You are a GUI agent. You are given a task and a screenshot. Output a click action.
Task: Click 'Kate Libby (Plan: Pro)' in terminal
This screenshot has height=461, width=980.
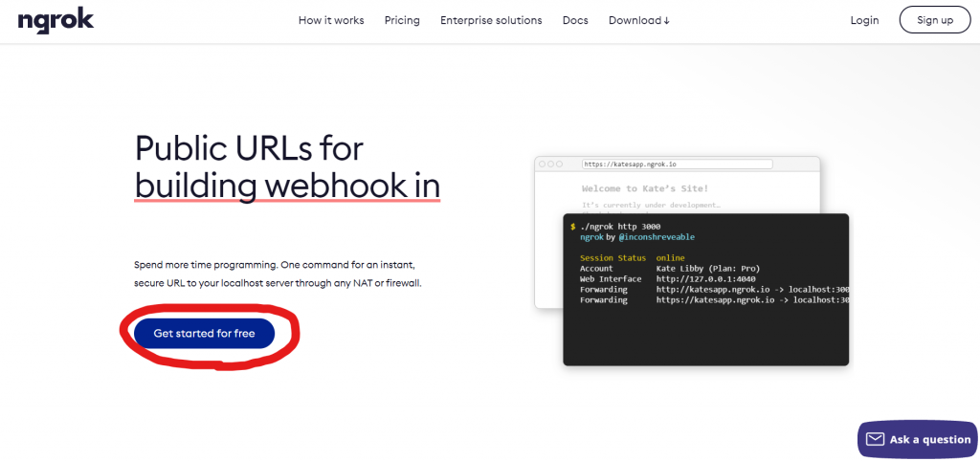(708, 269)
